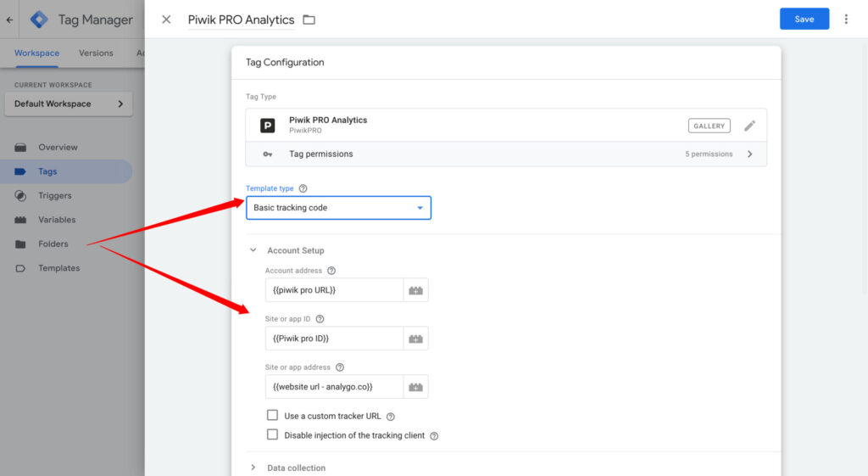
Task: Click variable picker icon for Site or app address
Action: [x=415, y=387]
